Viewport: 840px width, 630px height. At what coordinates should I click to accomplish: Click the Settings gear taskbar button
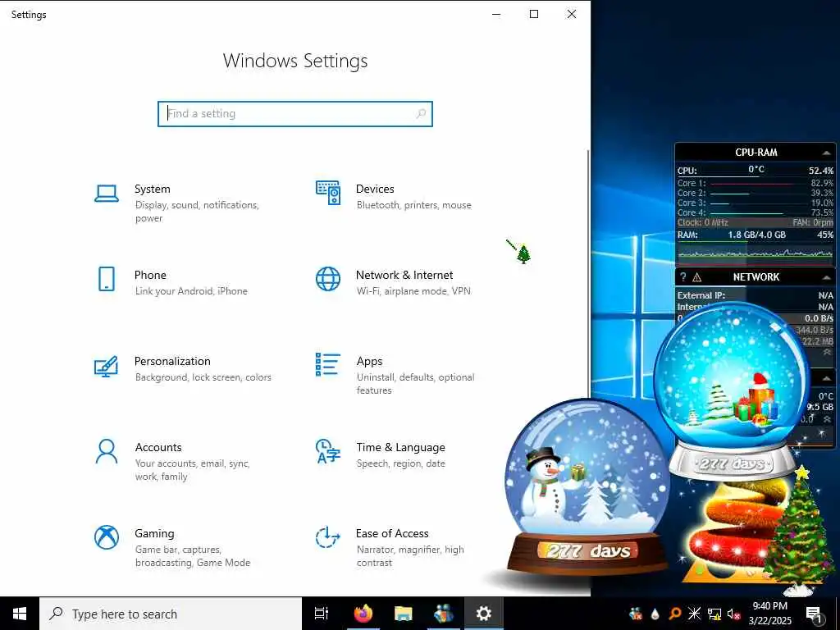[x=484, y=614]
